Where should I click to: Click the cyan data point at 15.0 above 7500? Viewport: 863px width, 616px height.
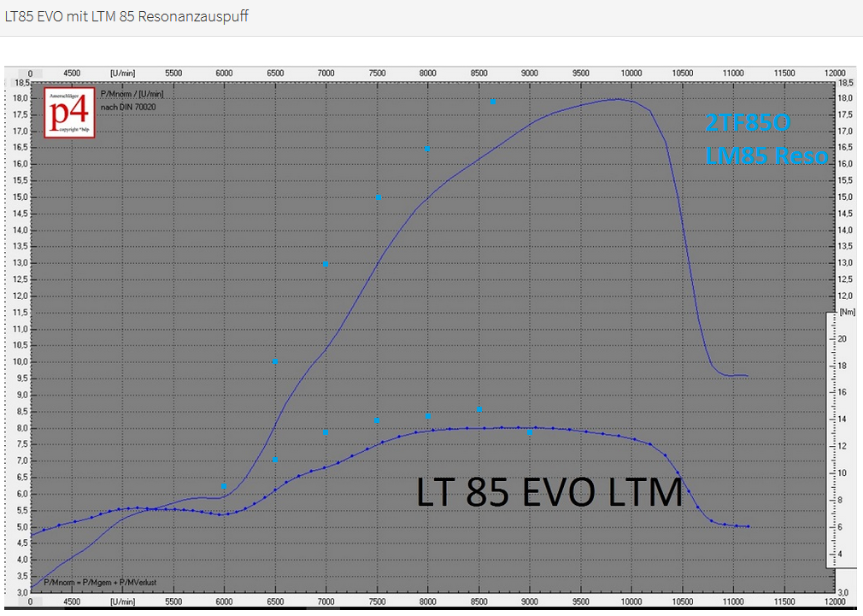(378, 197)
